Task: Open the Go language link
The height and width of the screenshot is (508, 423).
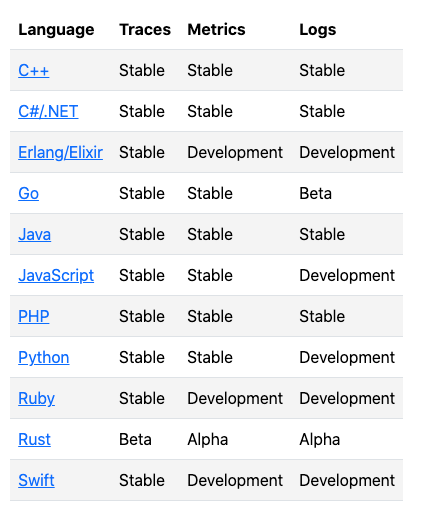Action: [28, 193]
